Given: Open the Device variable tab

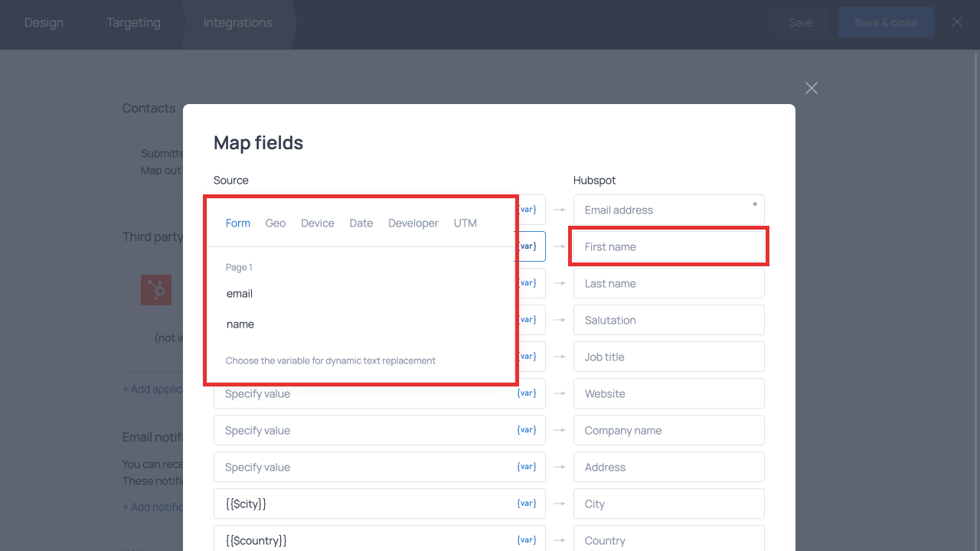Looking at the screenshot, I should (x=317, y=223).
